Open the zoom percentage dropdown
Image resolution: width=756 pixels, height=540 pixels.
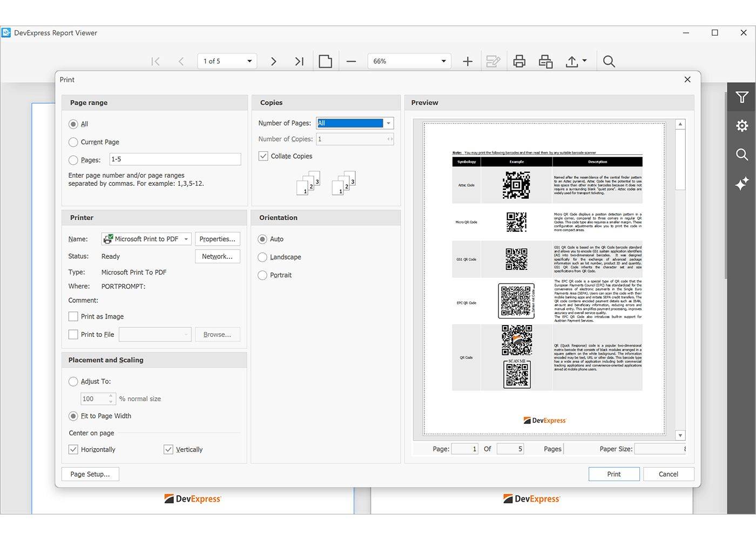(x=443, y=61)
